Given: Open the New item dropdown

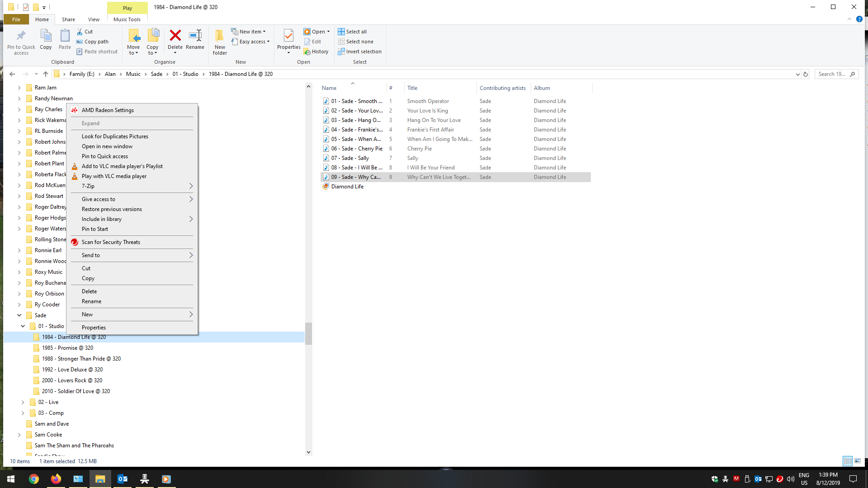Looking at the screenshot, I should click(x=248, y=32).
